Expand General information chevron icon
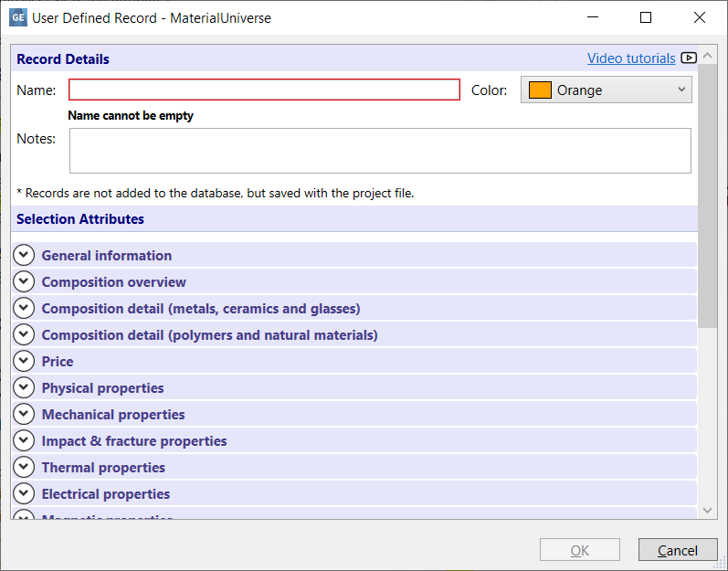Screen dimensions: 728x571 (x=24, y=256)
